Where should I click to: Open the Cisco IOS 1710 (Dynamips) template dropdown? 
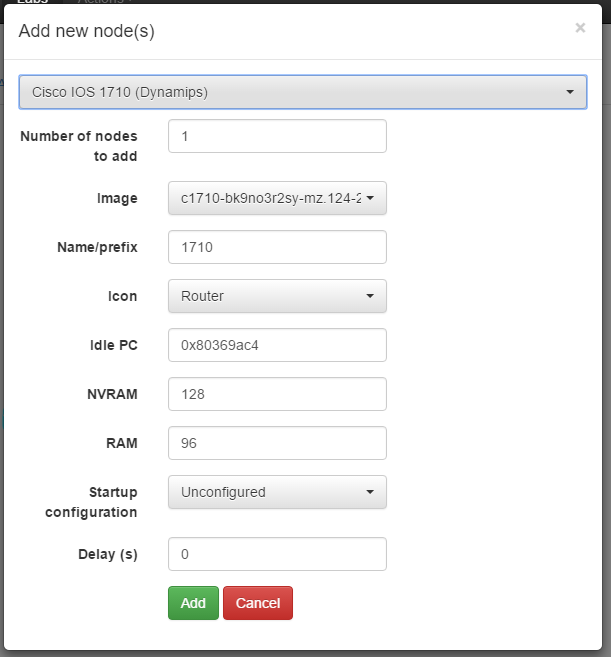(303, 92)
